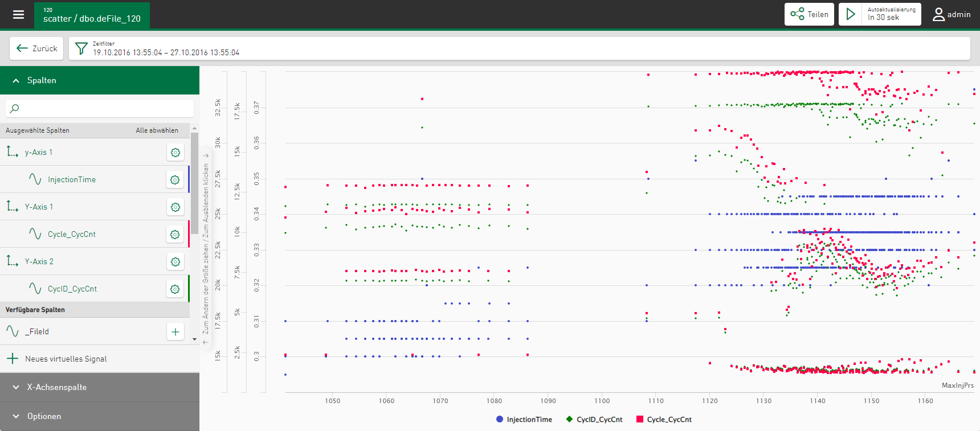Click the Teilen share button

coord(809,14)
